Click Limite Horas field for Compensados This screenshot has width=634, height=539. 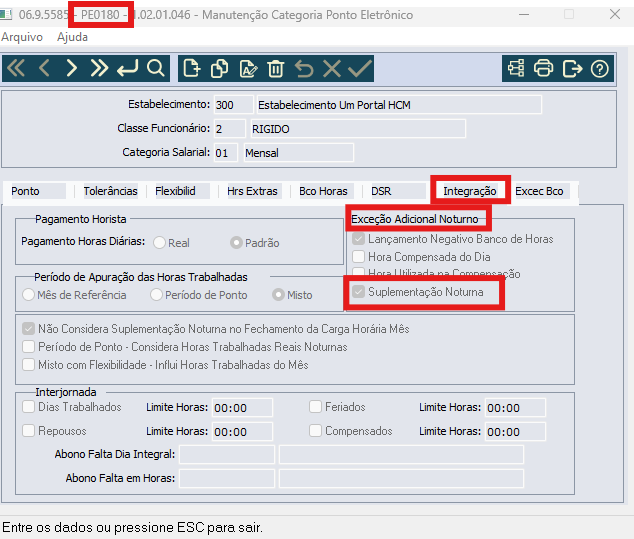click(515, 431)
